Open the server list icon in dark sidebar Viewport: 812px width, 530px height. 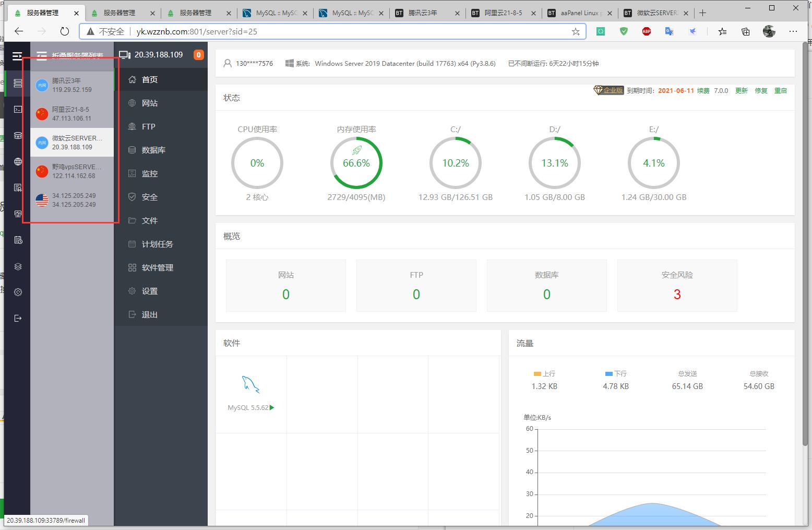point(18,83)
